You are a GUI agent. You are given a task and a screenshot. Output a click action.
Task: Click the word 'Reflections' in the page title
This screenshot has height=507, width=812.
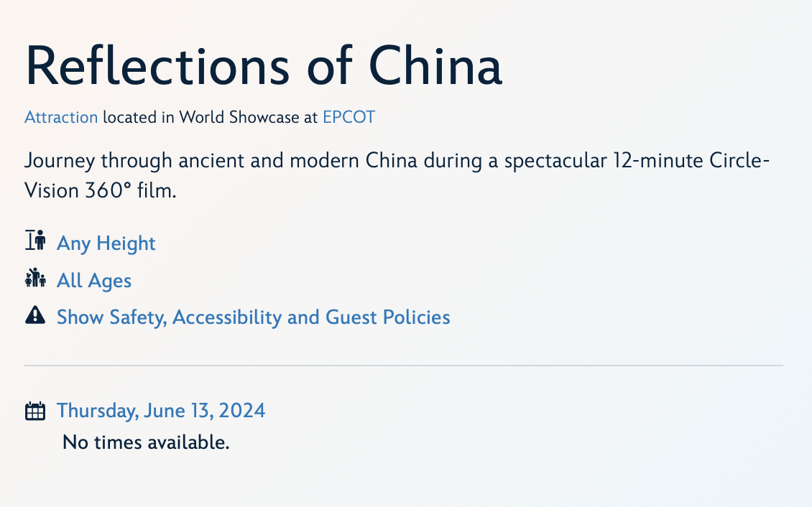(x=157, y=66)
